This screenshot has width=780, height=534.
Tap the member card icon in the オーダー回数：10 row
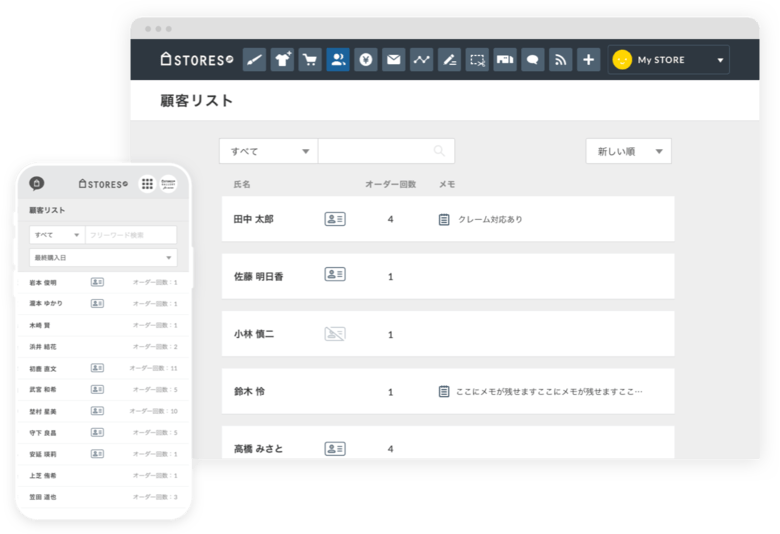click(97, 411)
